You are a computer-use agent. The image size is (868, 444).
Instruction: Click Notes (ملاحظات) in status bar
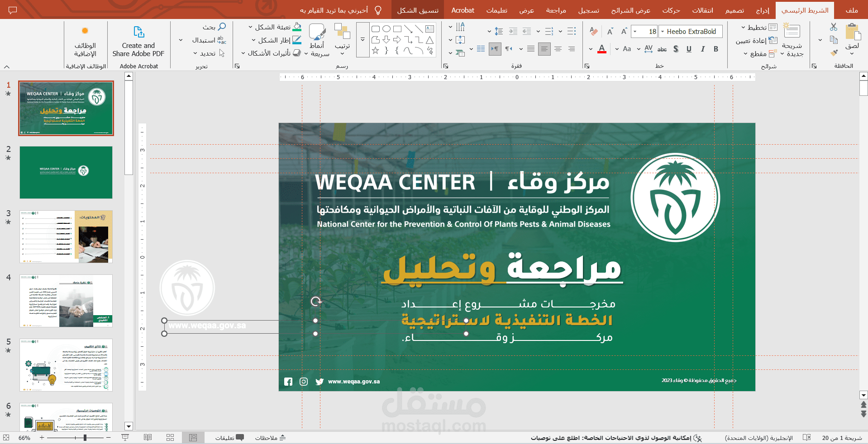point(270,438)
